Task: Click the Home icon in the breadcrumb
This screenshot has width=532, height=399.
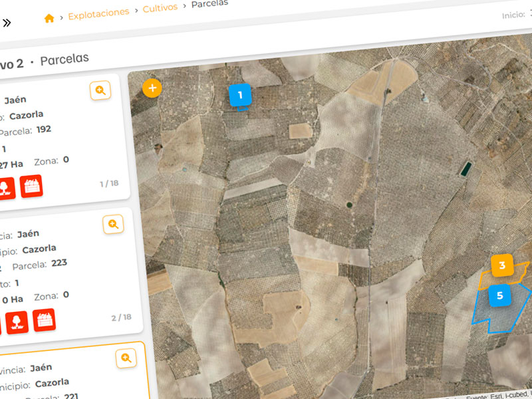Action: (49, 18)
